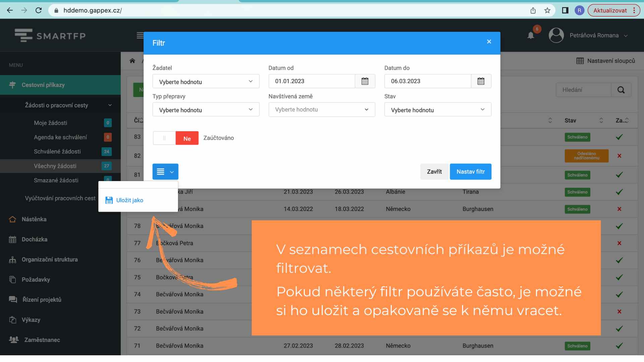Click the user avatar icon
Viewport: 644px width, 362px height.
(x=556, y=35)
